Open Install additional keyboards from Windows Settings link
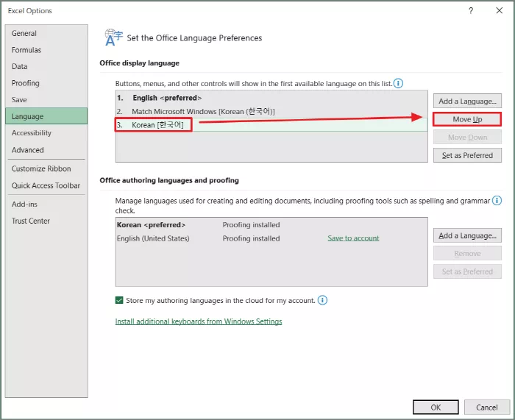Image resolution: width=515 pixels, height=420 pixels. pyautogui.click(x=199, y=321)
